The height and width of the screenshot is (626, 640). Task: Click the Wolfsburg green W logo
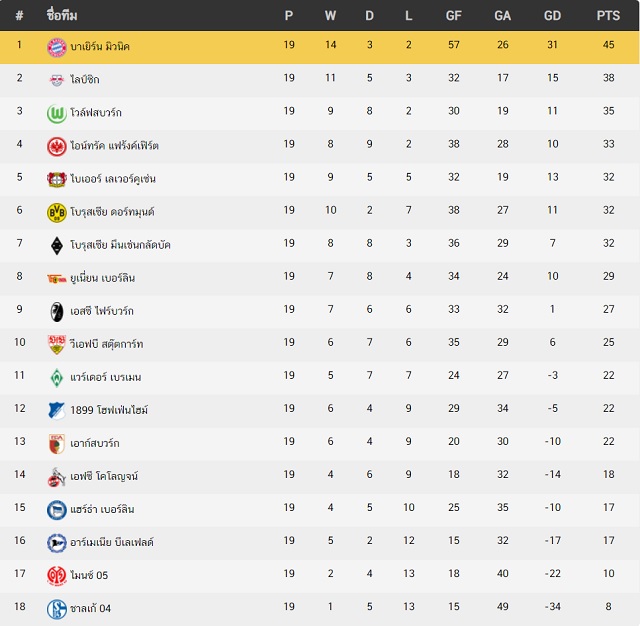coord(57,113)
